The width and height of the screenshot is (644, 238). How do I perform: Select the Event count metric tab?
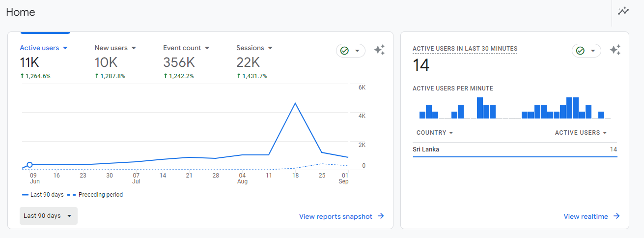[187, 48]
